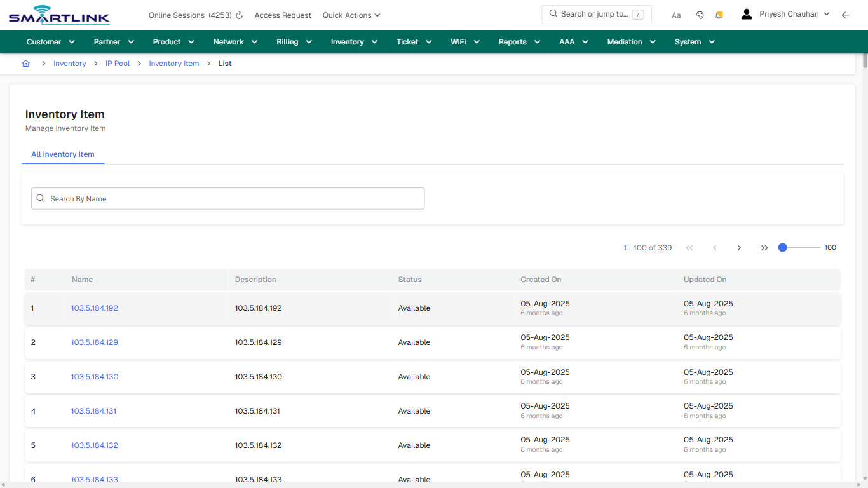Click the Search By Name input field
Image resolution: width=868 pixels, height=488 pixels.
227,198
